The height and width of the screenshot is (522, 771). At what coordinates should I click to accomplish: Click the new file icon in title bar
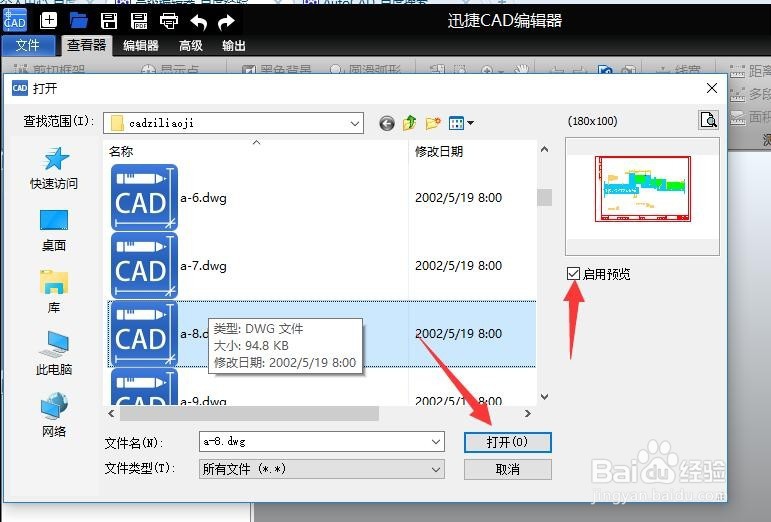[48, 21]
